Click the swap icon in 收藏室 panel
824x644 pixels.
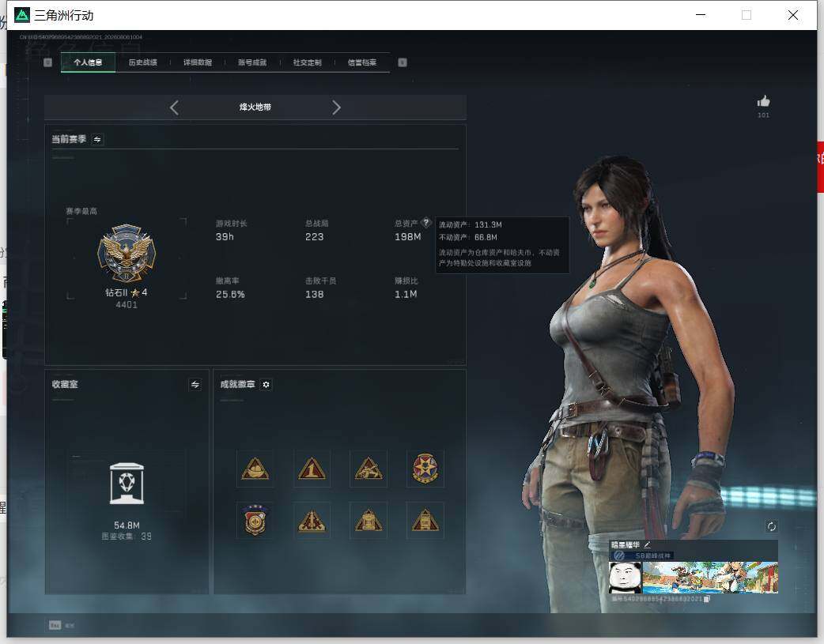click(x=195, y=385)
